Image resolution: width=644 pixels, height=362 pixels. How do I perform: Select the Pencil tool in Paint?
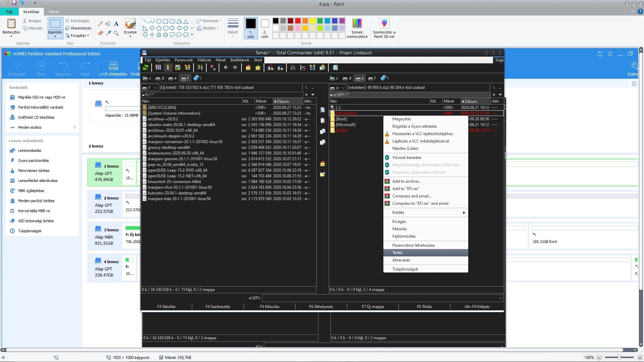(100, 24)
